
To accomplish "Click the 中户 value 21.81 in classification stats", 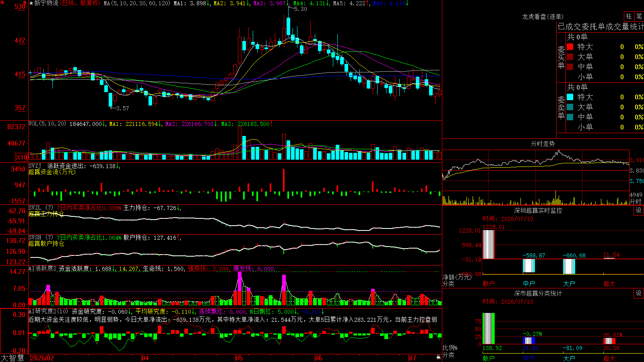I will [530, 348].
